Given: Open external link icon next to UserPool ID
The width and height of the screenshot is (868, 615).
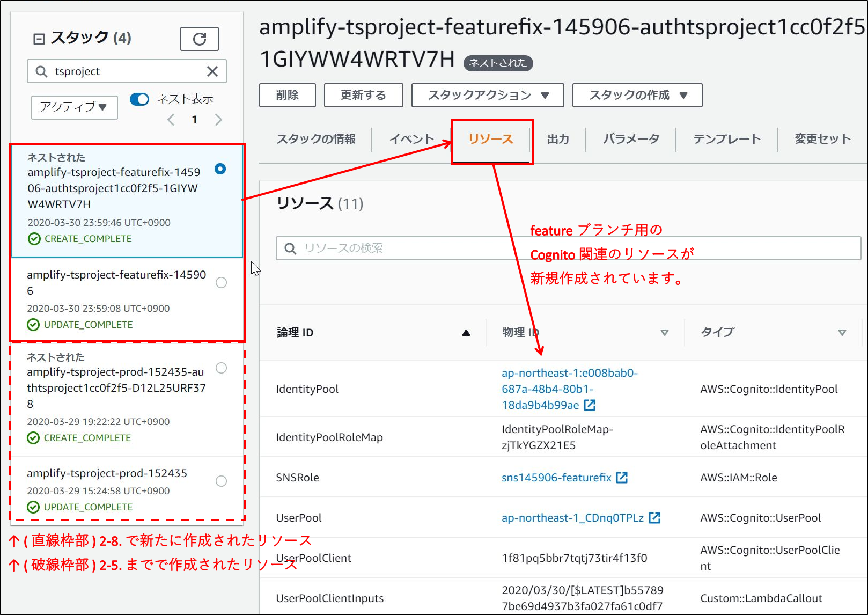Looking at the screenshot, I should pyautogui.click(x=654, y=518).
